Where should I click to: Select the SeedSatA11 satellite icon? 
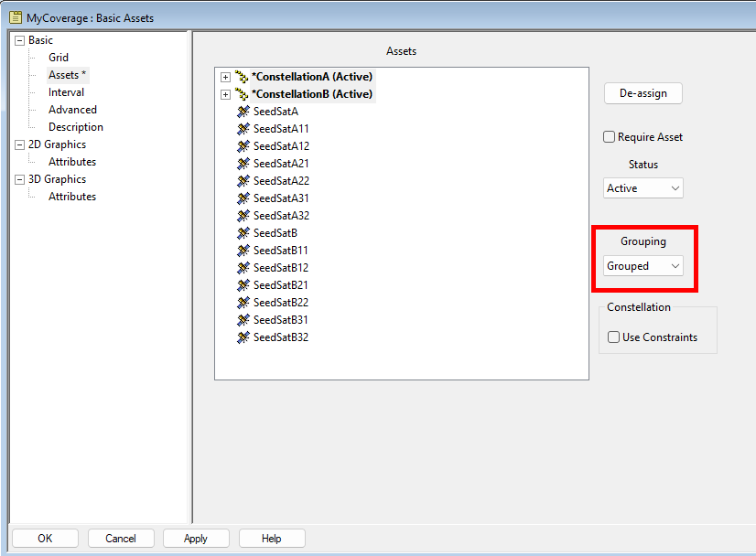[243, 129]
